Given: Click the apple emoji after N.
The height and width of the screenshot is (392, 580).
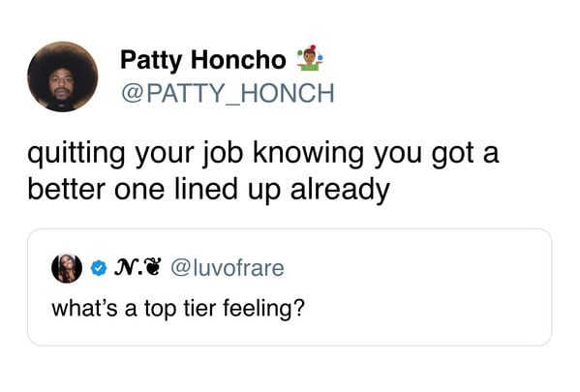Looking at the screenshot, I should tap(154, 268).
